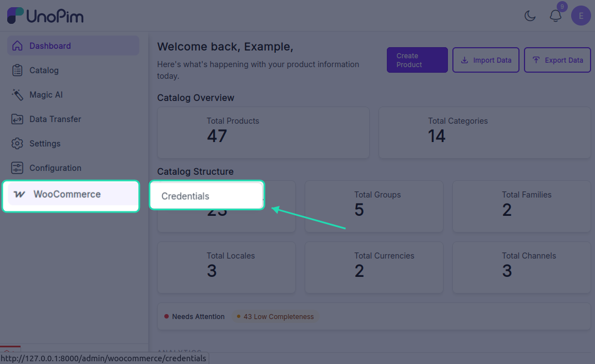The image size is (595, 364).
Task: Click the Catalog Structure heading
Action: coord(195,171)
